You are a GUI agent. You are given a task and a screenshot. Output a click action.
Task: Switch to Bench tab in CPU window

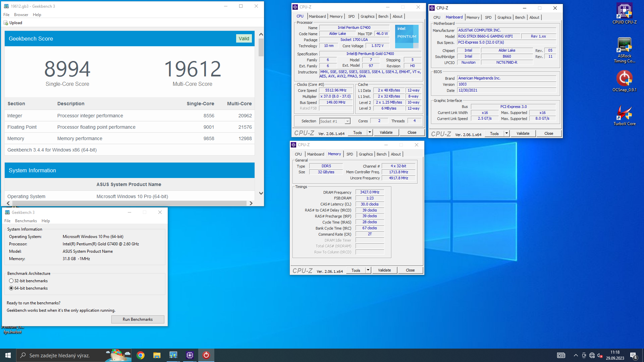point(383,16)
